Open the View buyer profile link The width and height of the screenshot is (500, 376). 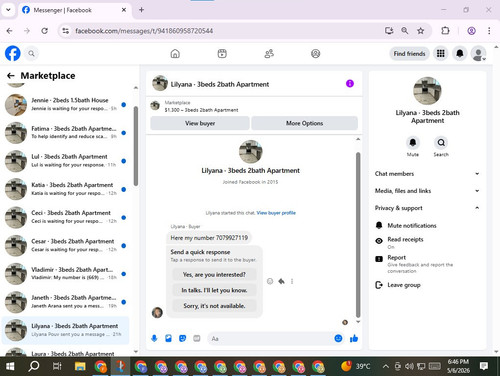tap(276, 213)
